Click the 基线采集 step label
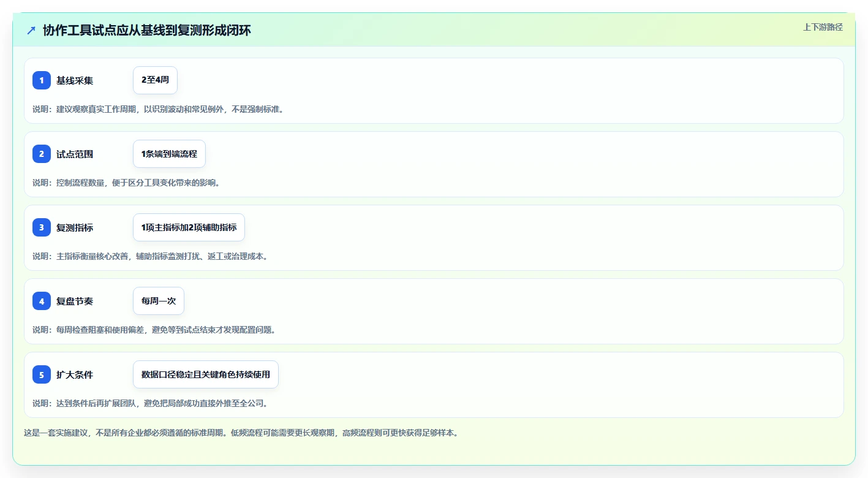The image size is (868, 478). tap(75, 80)
